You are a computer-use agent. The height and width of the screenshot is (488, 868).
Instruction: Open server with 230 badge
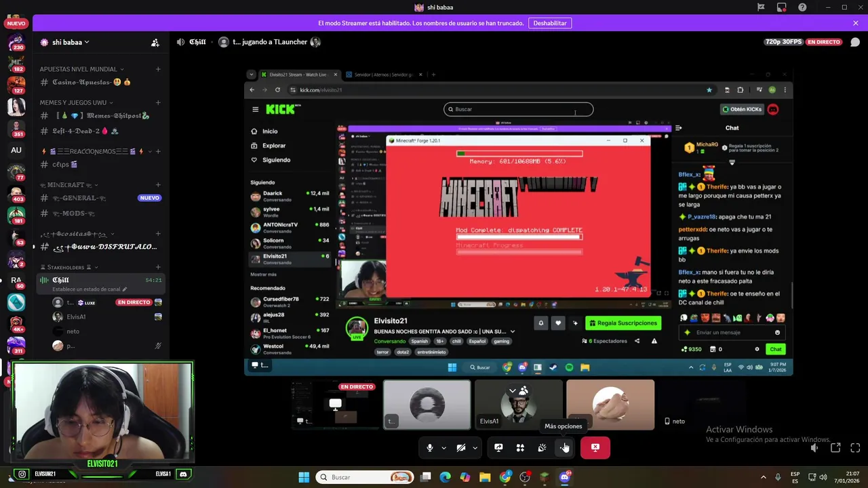(x=16, y=41)
